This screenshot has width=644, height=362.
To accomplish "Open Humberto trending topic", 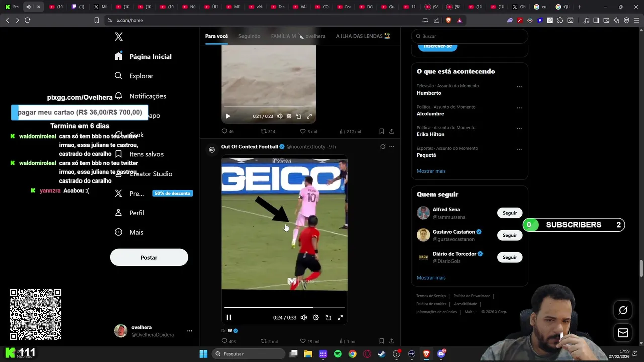I will click(x=429, y=93).
